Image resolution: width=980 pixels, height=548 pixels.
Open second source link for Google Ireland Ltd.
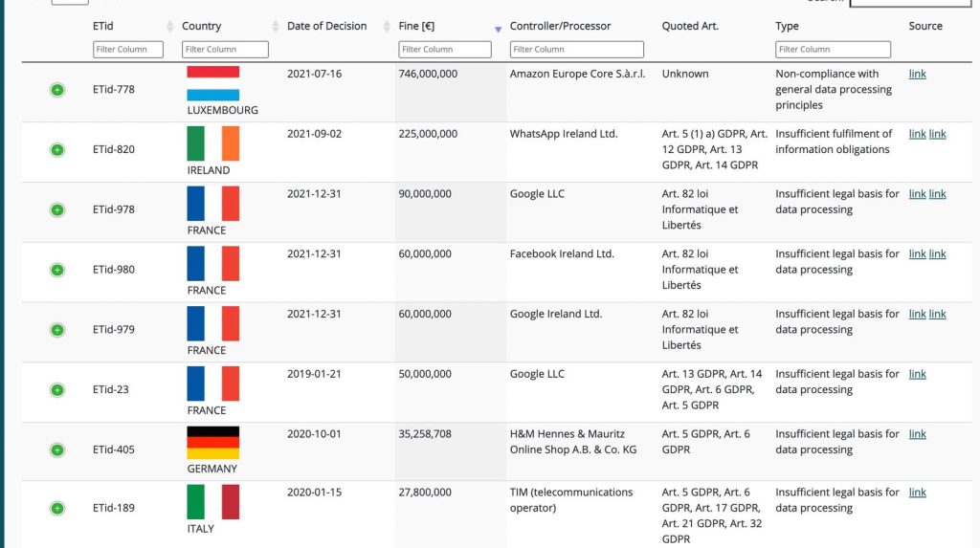[x=938, y=314]
